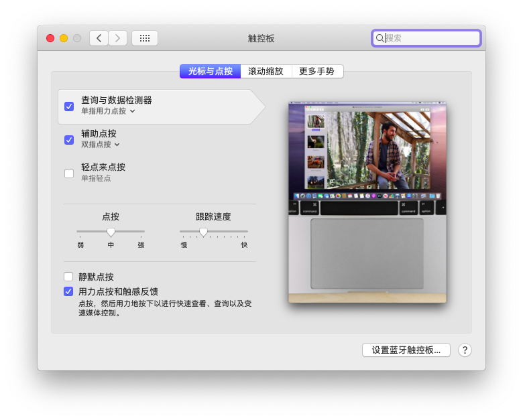Toggle the 辅助点按 checkbox

[69, 140]
